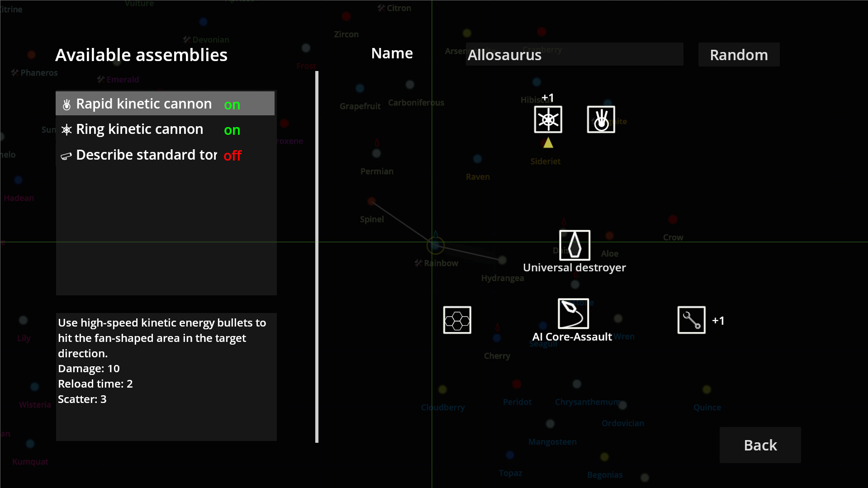The height and width of the screenshot is (488, 868).
Task: Click the rapid kinetic cannon slot icon
Action: point(601,119)
